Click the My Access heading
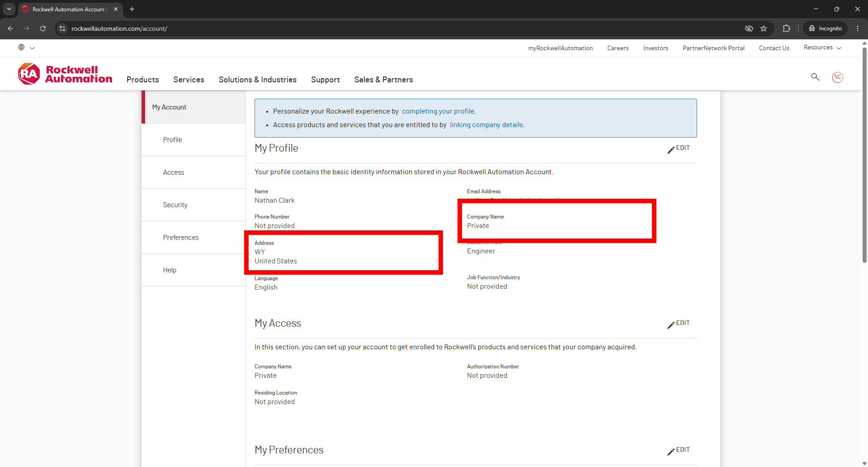This screenshot has height=467, width=868. (278, 323)
